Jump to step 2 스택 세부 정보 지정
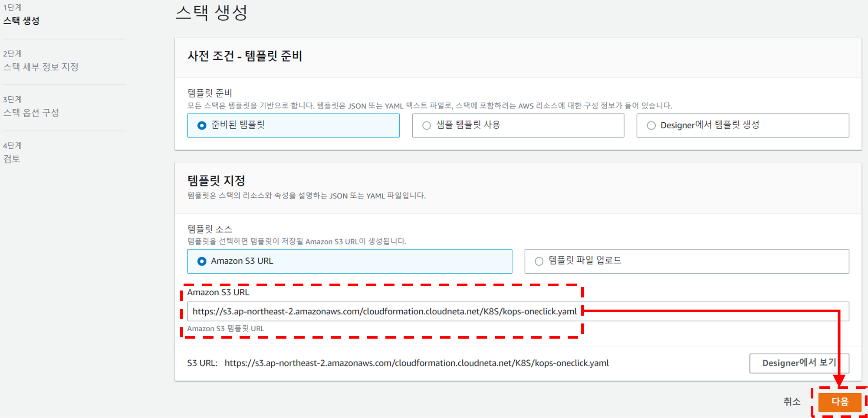The height and width of the screenshot is (418, 868). pyautogui.click(x=41, y=67)
